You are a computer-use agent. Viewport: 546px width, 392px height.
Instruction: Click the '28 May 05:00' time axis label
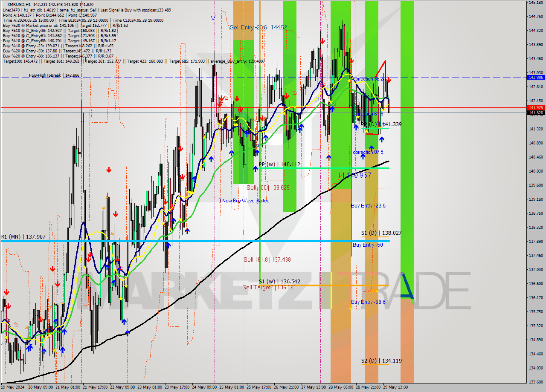pos(341,387)
